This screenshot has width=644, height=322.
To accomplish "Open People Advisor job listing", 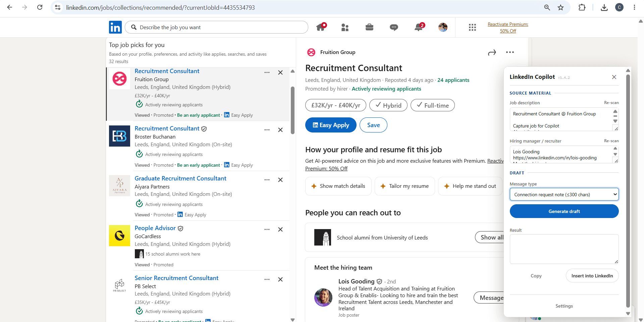I will pyautogui.click(x=155, y=228).
